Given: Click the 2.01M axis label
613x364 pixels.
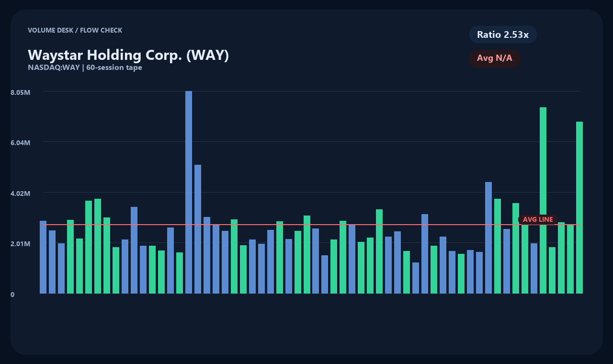Looking at the screenshot, I should 21,244.
